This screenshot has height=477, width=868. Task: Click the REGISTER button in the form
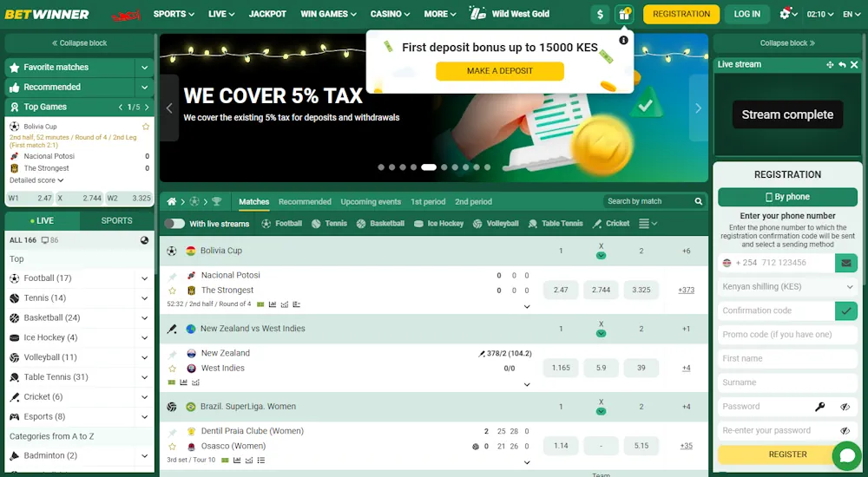788,454
